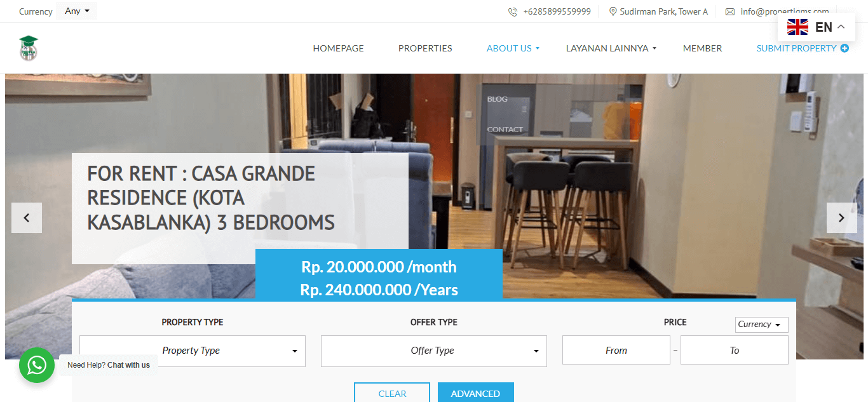Open the PROPERTIES menu item

click(x=425, y=48)
